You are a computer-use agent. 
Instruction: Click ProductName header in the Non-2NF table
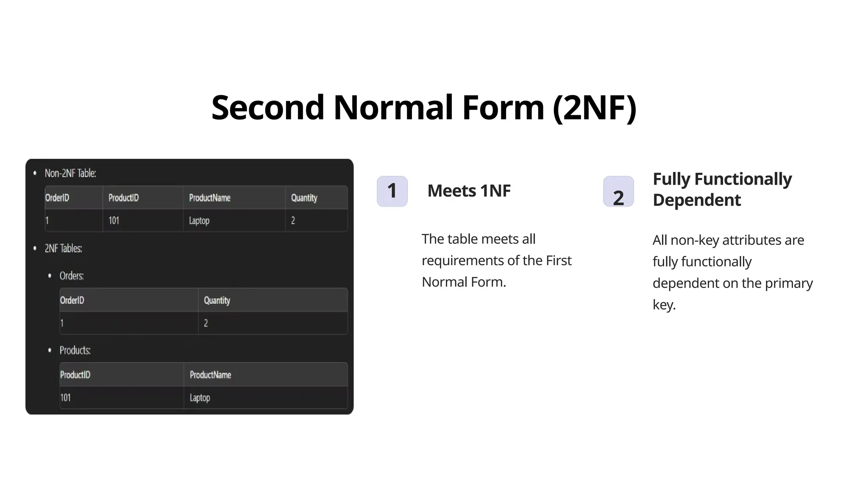pos(209,198)
